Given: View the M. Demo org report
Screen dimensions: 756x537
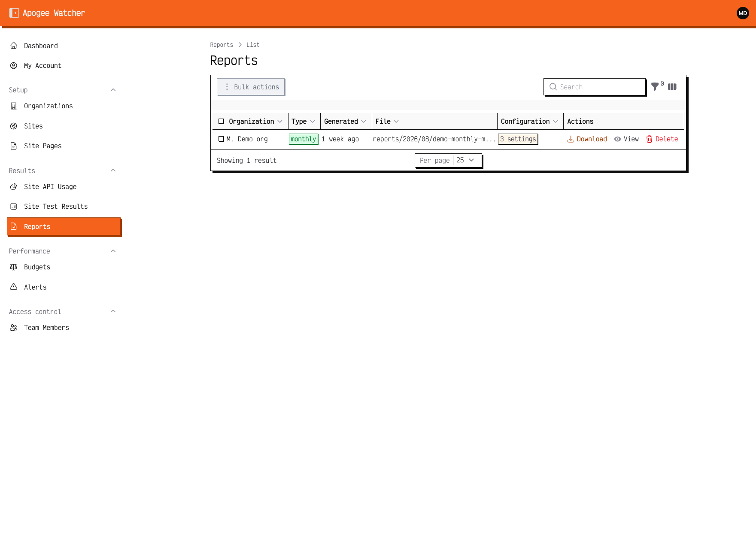Looking at the screenshot, I should click(626, 139).
